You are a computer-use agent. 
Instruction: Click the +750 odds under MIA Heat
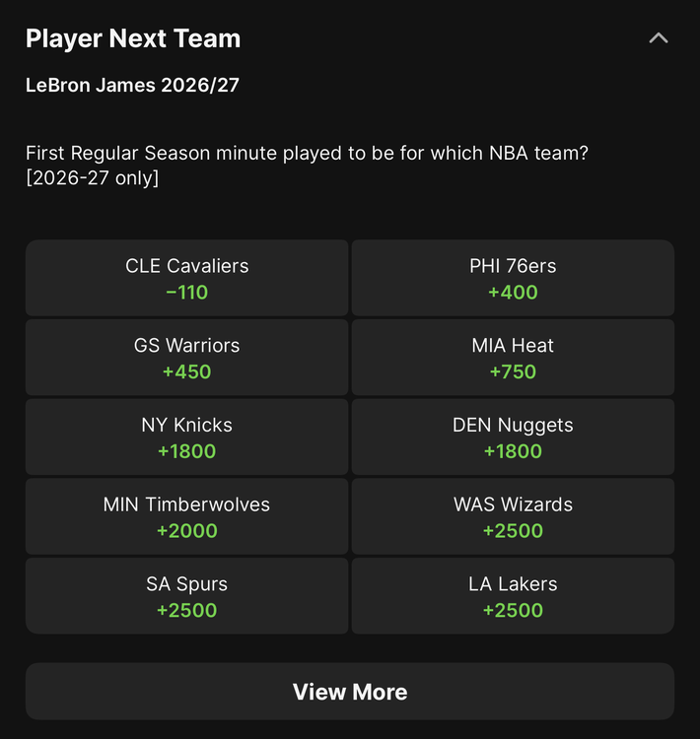pos(513,371)
